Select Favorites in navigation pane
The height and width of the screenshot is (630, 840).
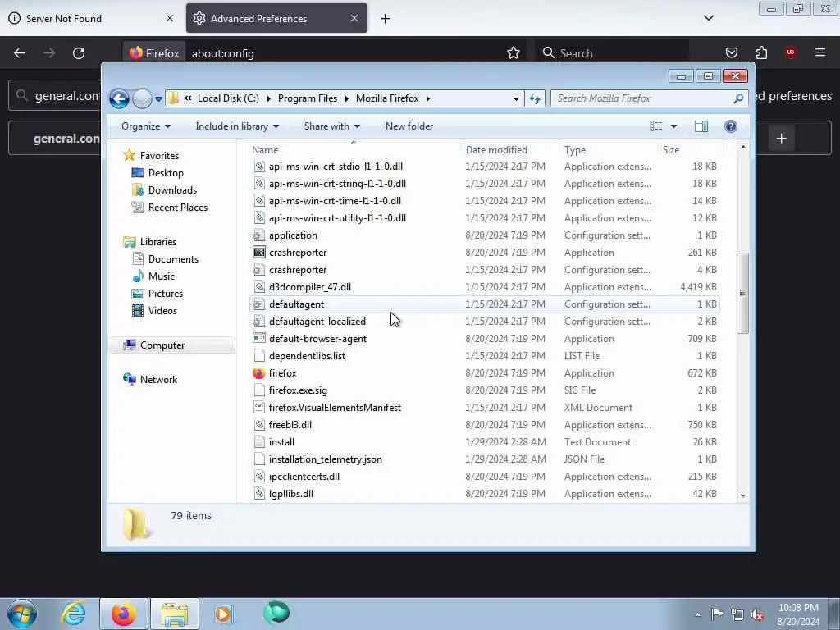coord(159,155)
